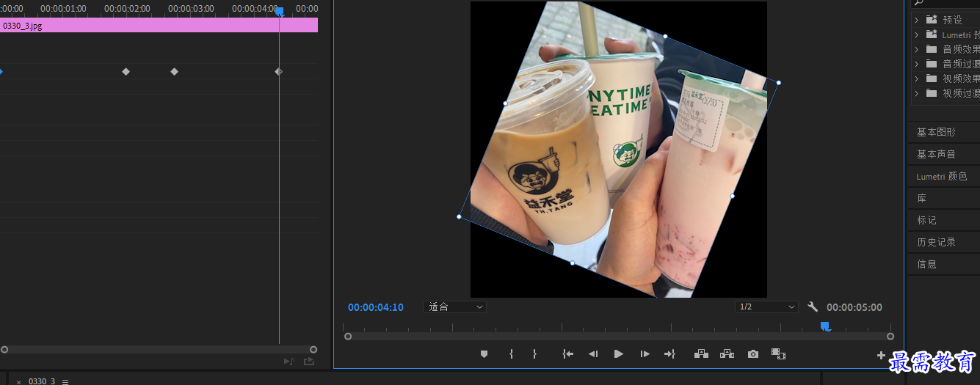Play the program monitor preview
Viewport: 980px width, 385px height.
(x=619, y=353)
